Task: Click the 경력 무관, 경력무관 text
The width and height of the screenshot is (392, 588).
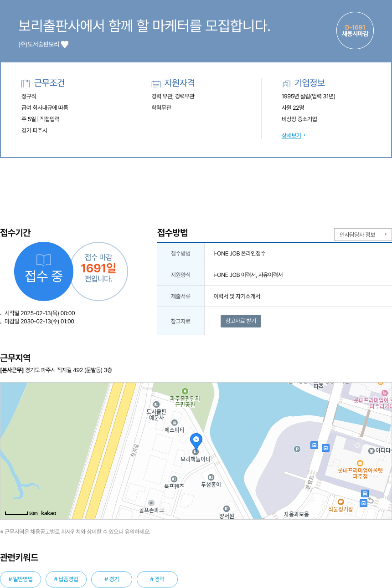Action: [x=173, y=96]
